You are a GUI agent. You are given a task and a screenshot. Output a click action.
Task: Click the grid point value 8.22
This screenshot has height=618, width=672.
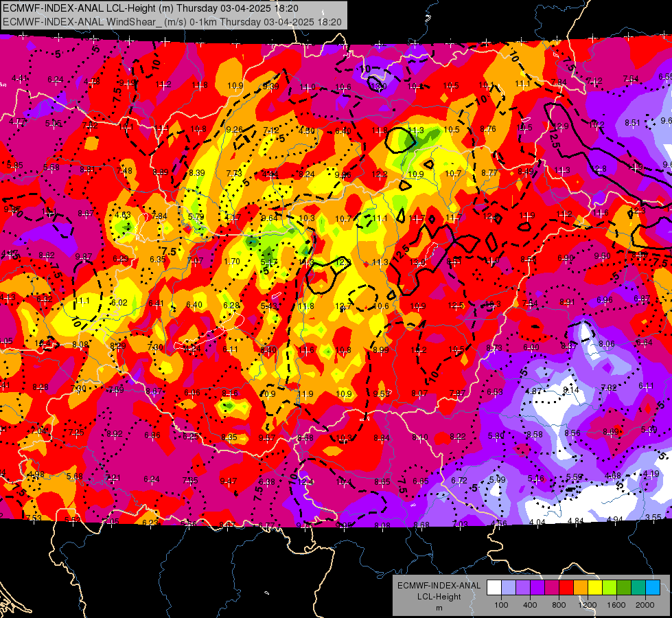(458, 437)
